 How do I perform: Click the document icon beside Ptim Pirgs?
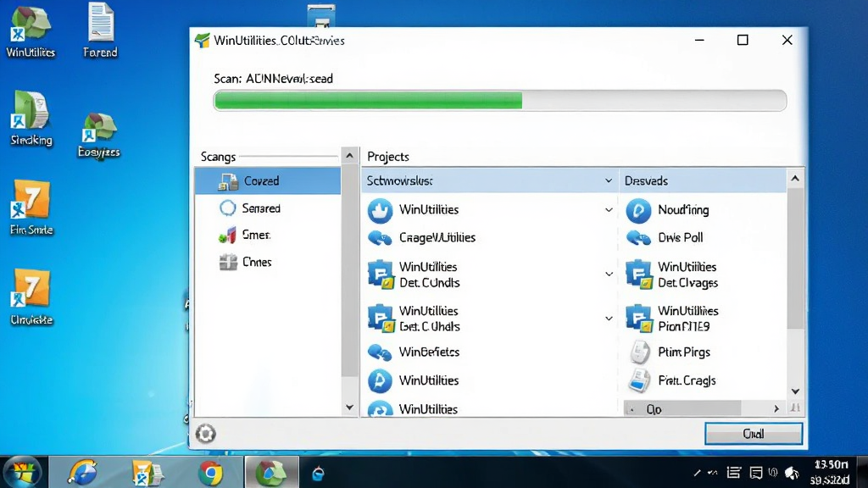coord(639,352)
